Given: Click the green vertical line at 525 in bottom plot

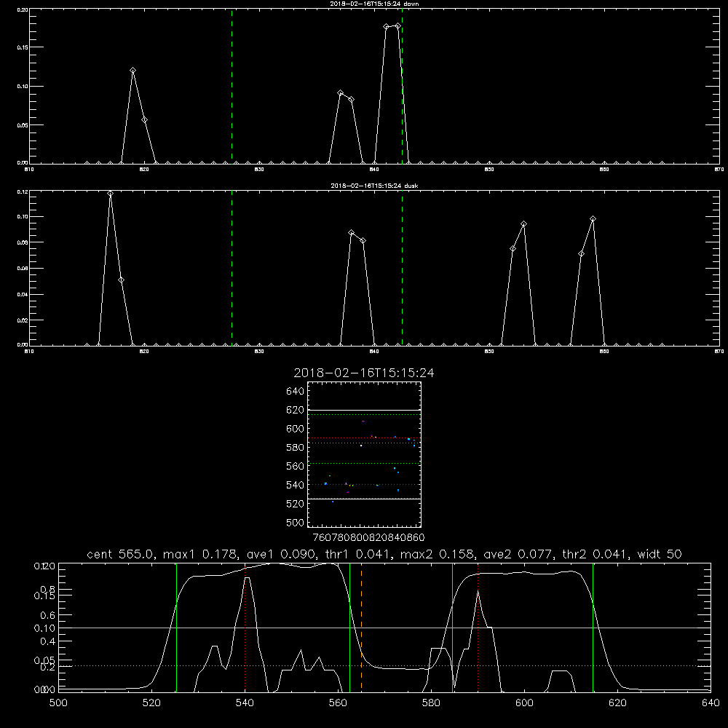Looking at the screenshot, I should tap(176, 628).
